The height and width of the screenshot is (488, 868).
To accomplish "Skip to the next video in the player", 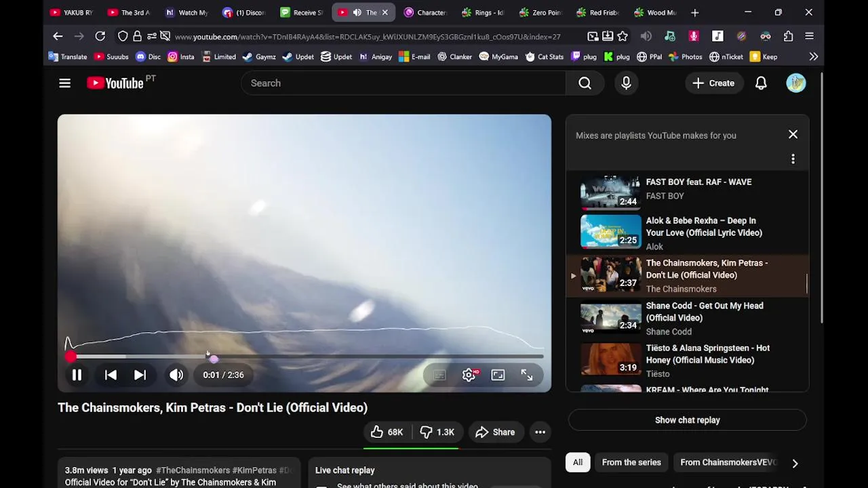I will [140, 375].
